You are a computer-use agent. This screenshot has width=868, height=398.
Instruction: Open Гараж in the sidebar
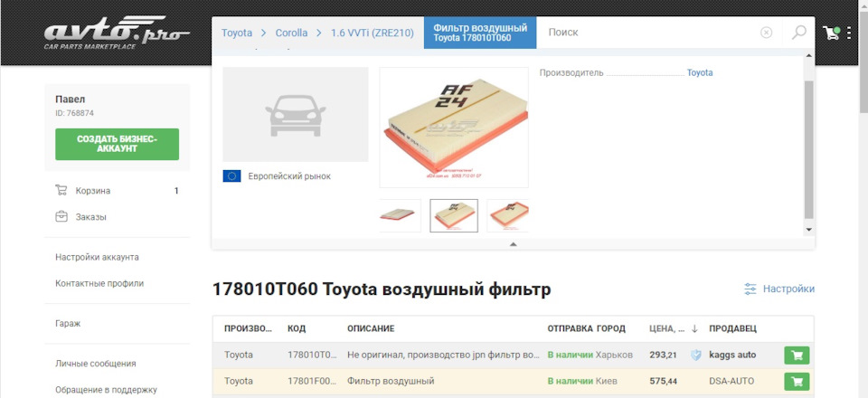[x=68, y=323]
